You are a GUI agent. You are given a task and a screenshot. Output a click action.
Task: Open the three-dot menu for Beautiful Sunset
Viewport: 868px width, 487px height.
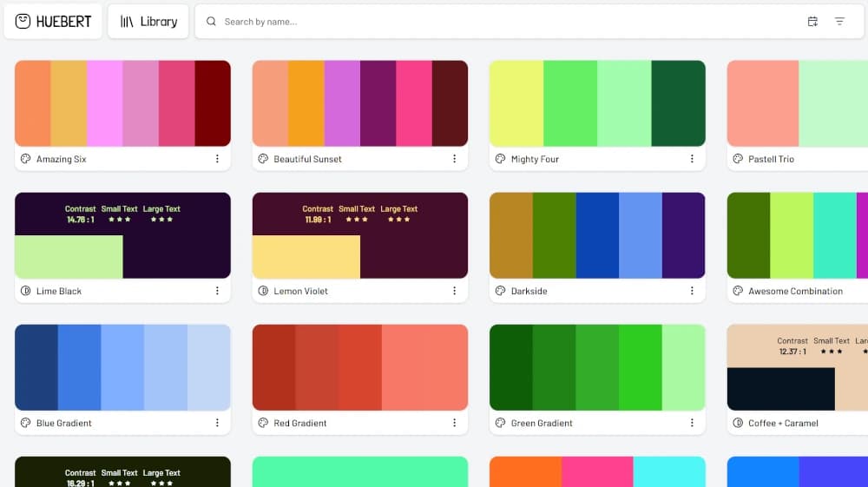click(454, 159)
